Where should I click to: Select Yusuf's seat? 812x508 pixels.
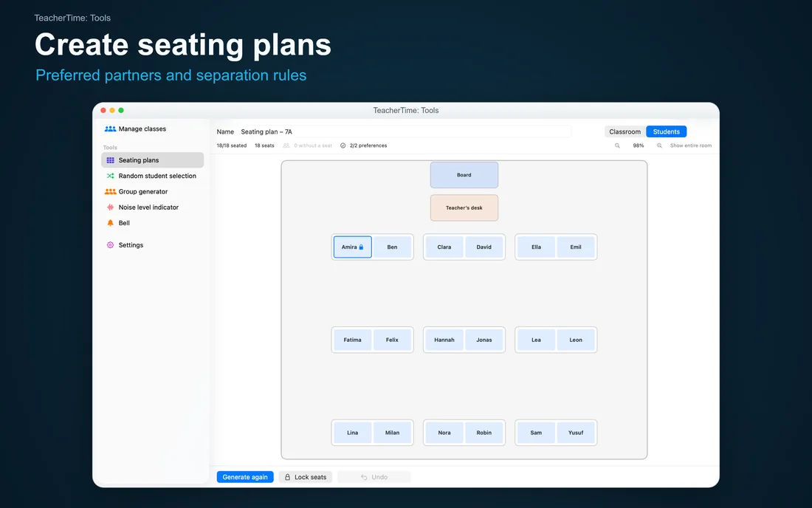pos(576,433)
